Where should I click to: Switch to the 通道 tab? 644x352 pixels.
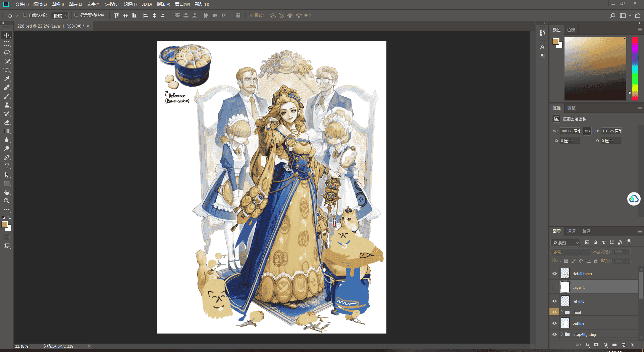(571, 231)
